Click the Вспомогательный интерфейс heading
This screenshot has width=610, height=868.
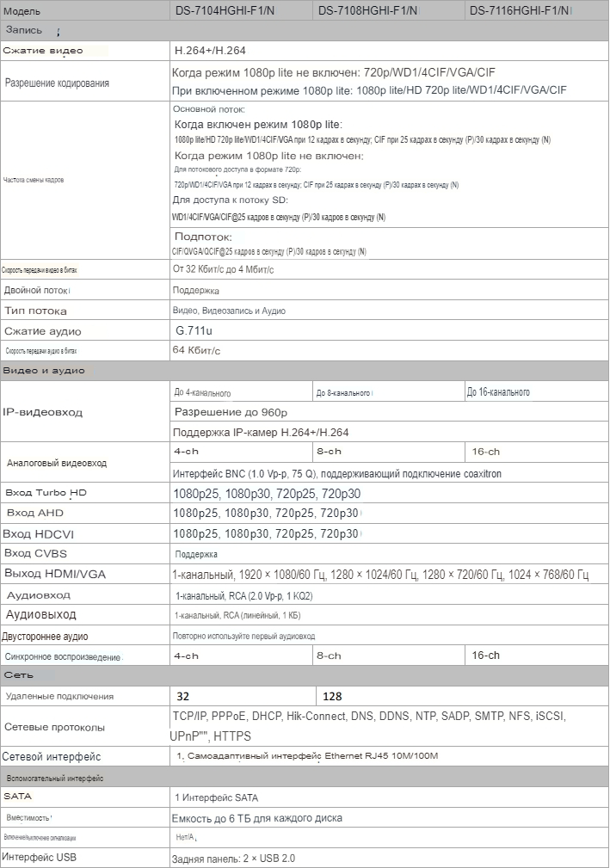55,779
